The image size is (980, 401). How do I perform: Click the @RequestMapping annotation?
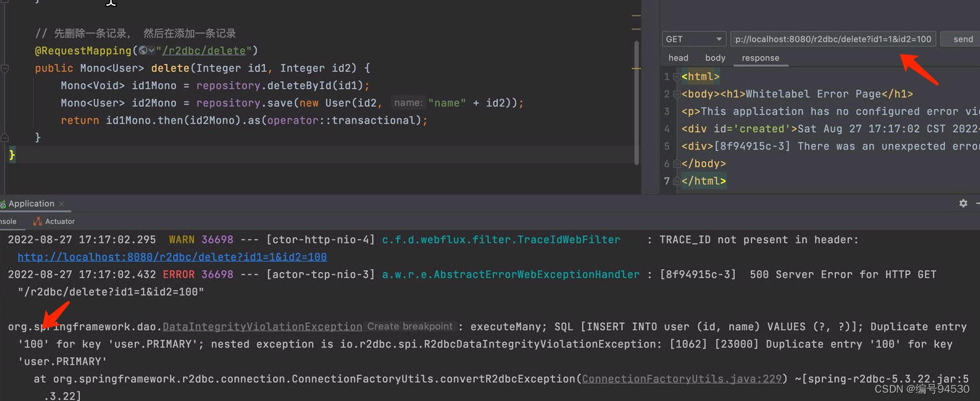click(x=83, y=51)
